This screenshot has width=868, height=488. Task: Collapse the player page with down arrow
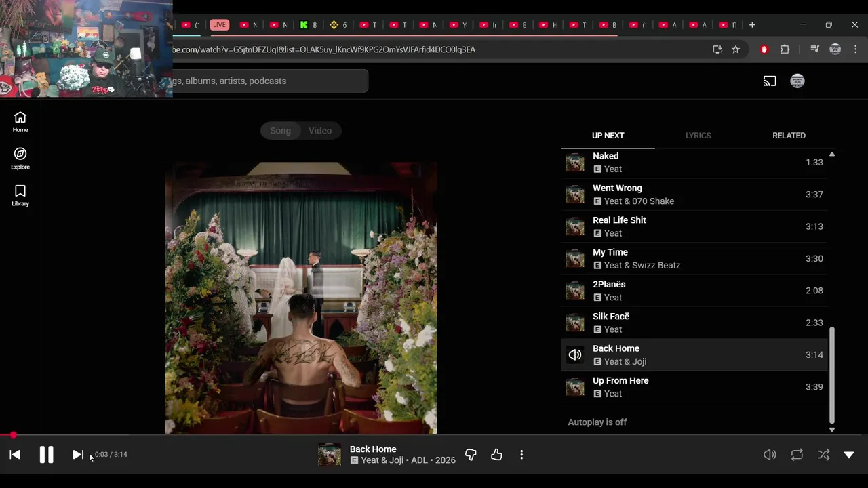click(849, 455)
